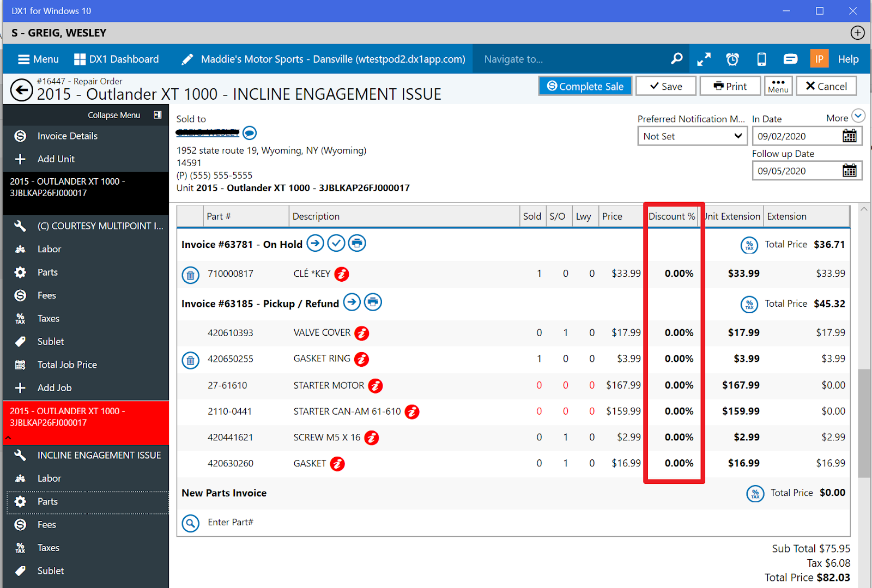The width and height of the screenshot is (872, 588).
Task: Click tax icon for New Parts Invoice total
Action: [x=755, y=494]
